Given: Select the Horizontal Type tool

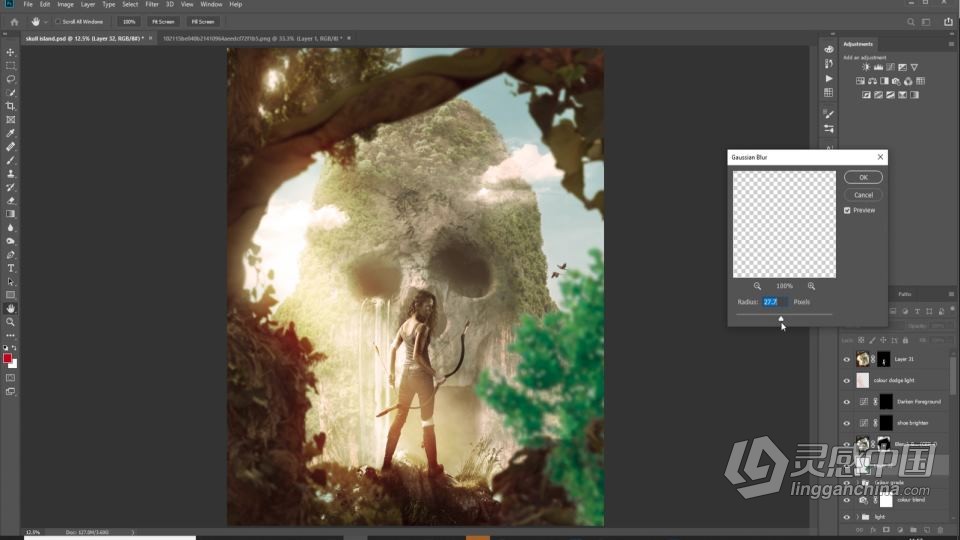Looking at the screenshot, I should [10, 268].
